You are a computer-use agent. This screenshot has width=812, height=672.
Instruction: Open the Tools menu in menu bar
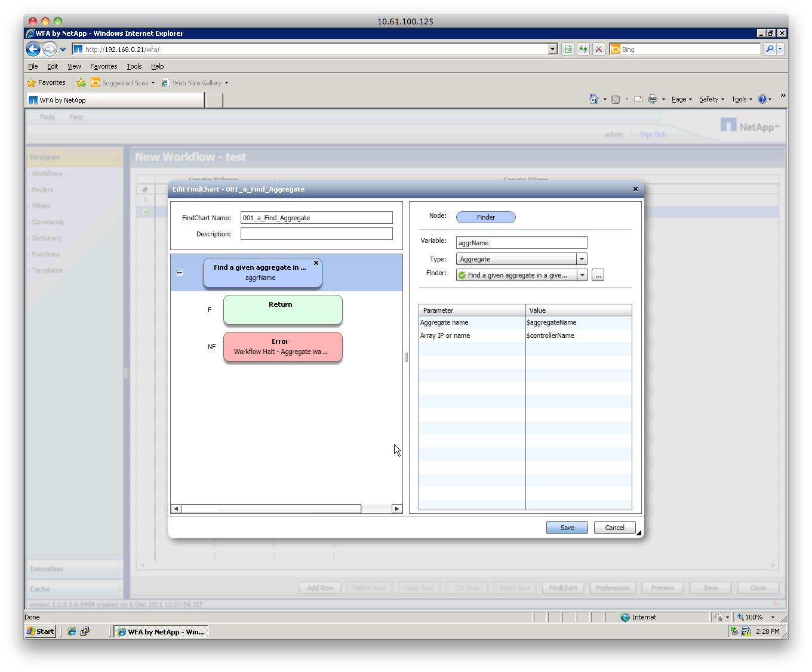pos(134,66)
